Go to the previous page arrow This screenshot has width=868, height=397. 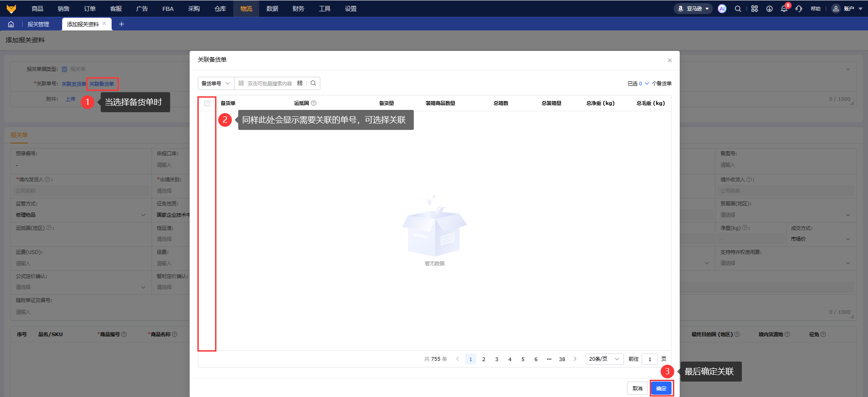457,359
